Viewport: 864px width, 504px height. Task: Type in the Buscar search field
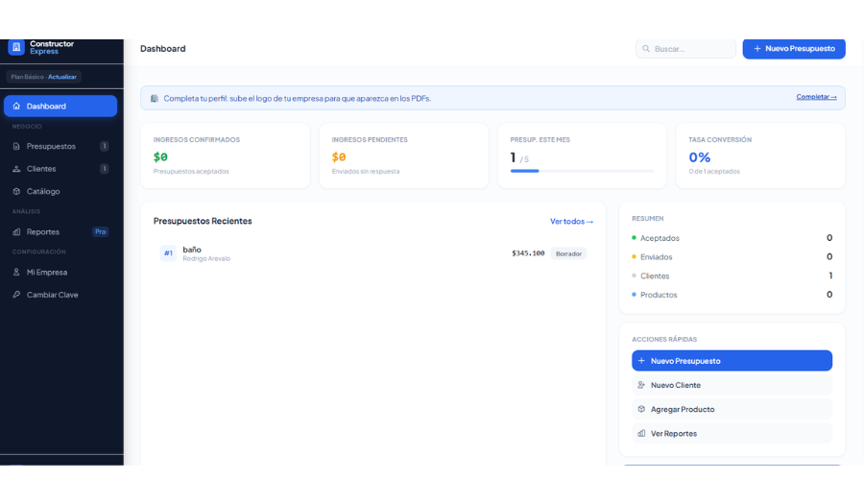tap(691, 49)
